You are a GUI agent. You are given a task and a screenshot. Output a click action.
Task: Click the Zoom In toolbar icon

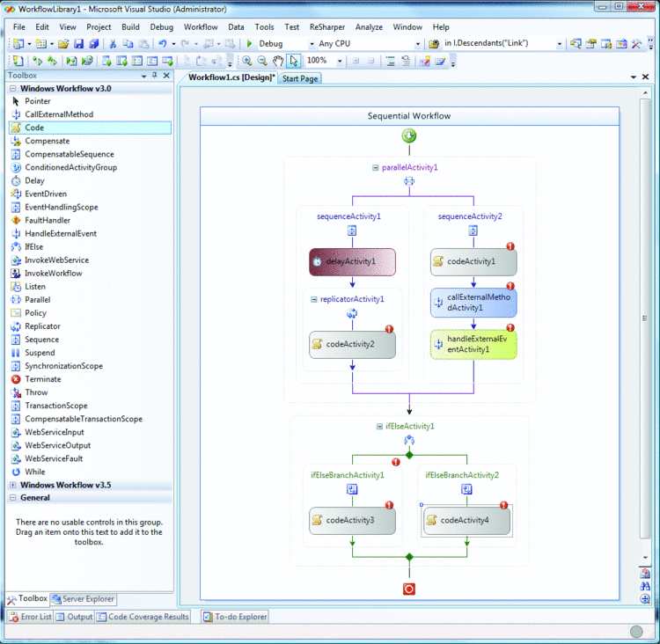[247, 61]
